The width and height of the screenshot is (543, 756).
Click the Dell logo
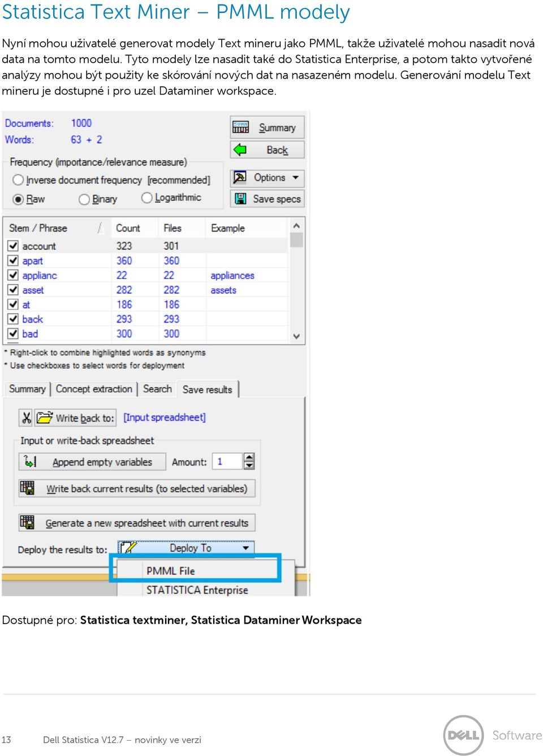click(463, 735)
